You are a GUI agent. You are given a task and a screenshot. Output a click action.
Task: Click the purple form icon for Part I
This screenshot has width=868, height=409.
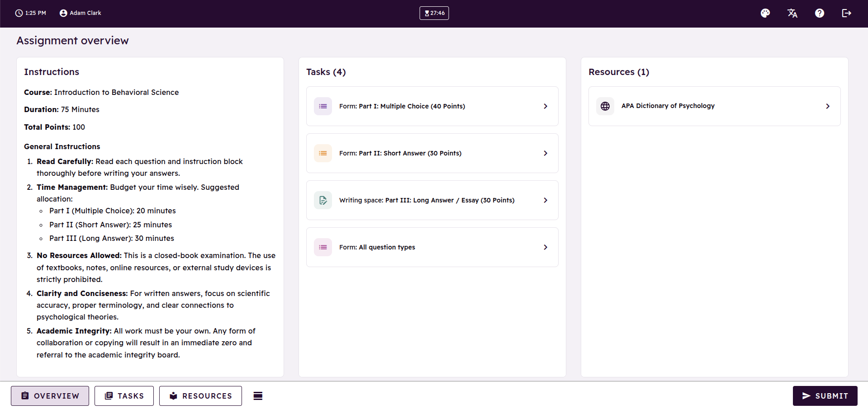pyautogui.click(x=323, y=106)
